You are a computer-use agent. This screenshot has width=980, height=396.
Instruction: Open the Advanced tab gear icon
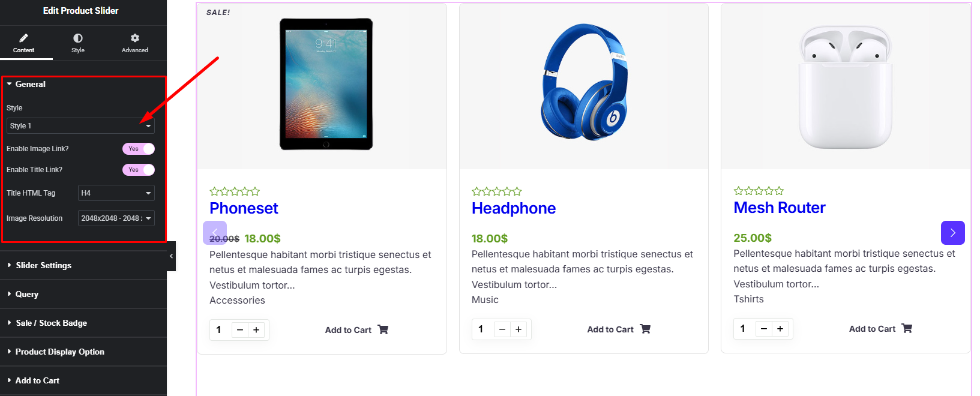(x=135, y=38)
